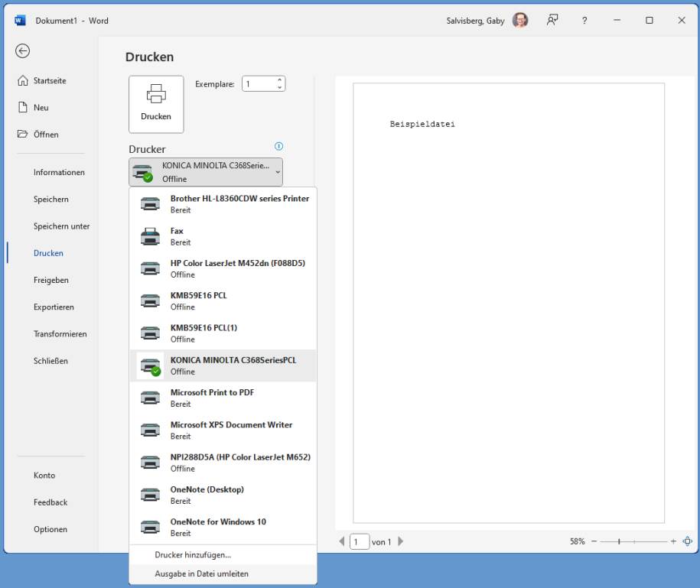The height and width of the screenshot is (588, 700).
Task: Open the Feedback section
Action: click(x=50, y=502)
